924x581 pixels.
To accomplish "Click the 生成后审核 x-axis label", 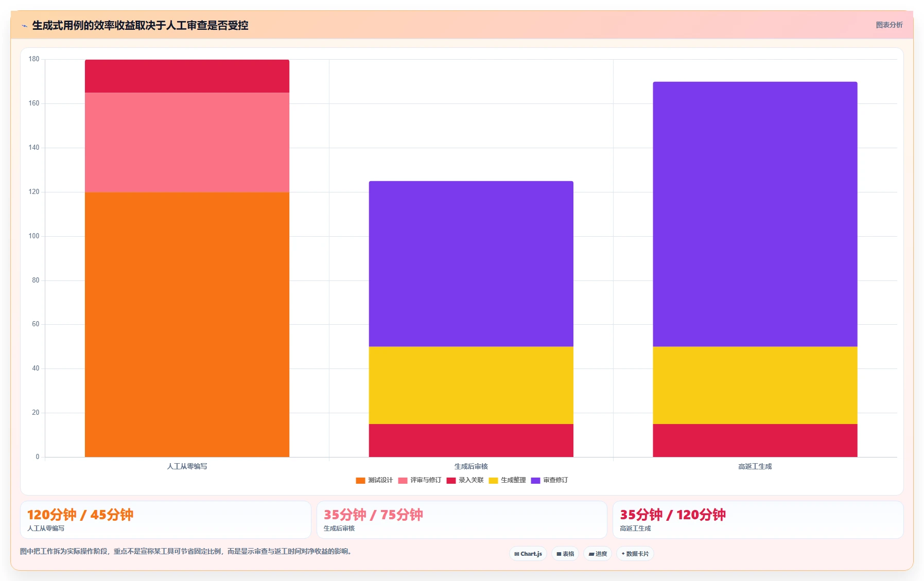I will [471, 466].
